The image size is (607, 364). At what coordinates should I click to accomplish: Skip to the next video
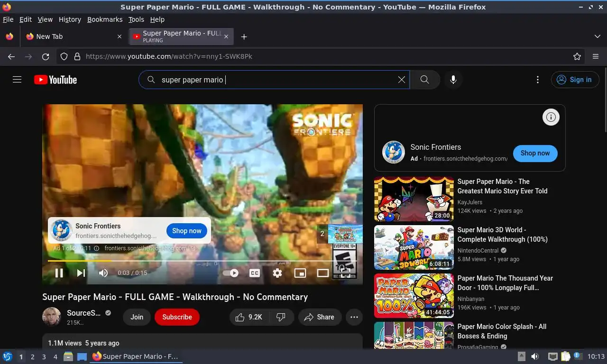point(81,273)
